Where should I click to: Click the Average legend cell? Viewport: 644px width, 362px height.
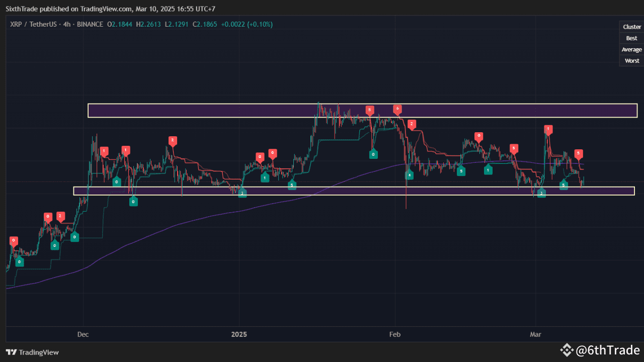(x=632, y=49)
